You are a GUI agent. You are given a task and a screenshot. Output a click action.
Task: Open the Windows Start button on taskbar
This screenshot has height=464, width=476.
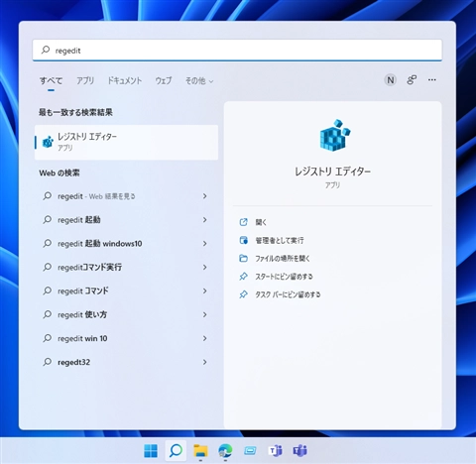pyautogui.click(x=151, y=450)
